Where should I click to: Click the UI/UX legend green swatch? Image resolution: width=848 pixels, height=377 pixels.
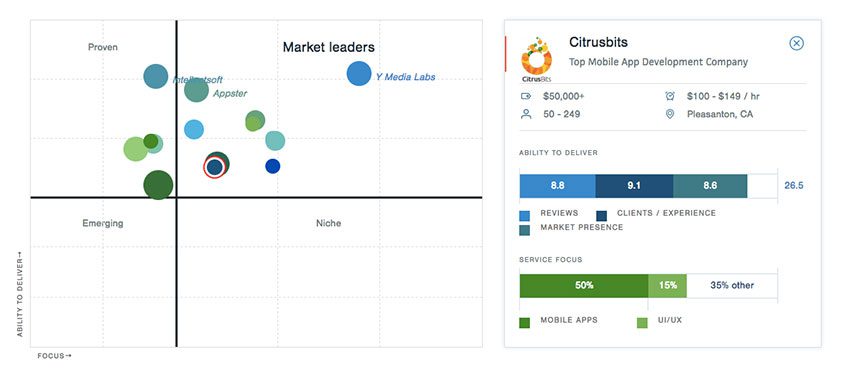(x=642, y=323)
